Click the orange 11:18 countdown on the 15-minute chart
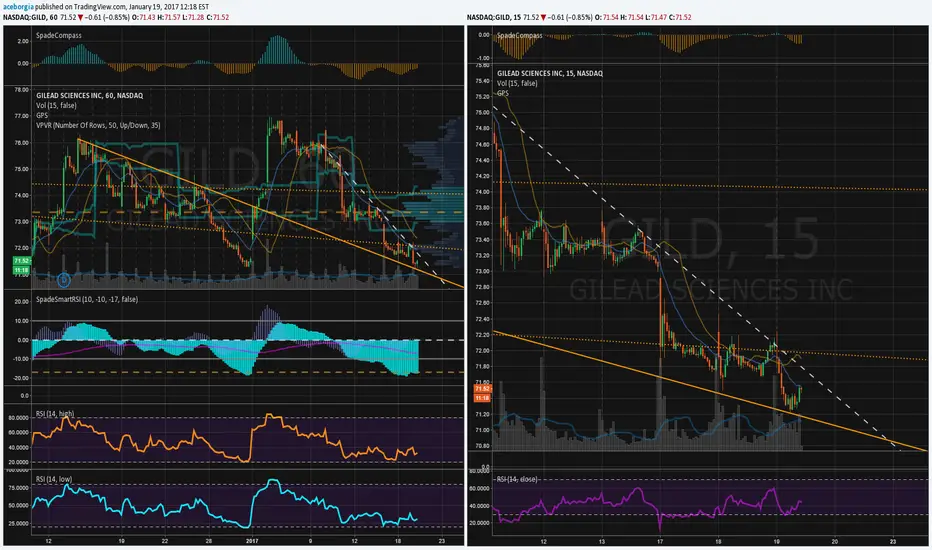The height and width of the screenshot is (550, 932). coord(482,398)
